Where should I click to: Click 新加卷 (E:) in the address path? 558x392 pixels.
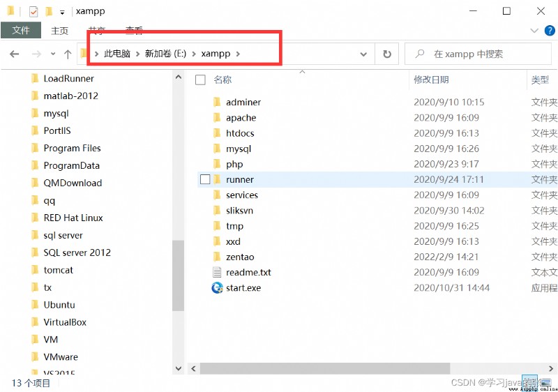[x=165, y=54]
